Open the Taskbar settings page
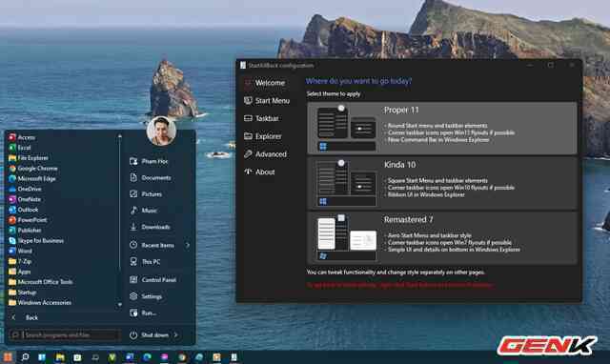 (x=261, y=118)
